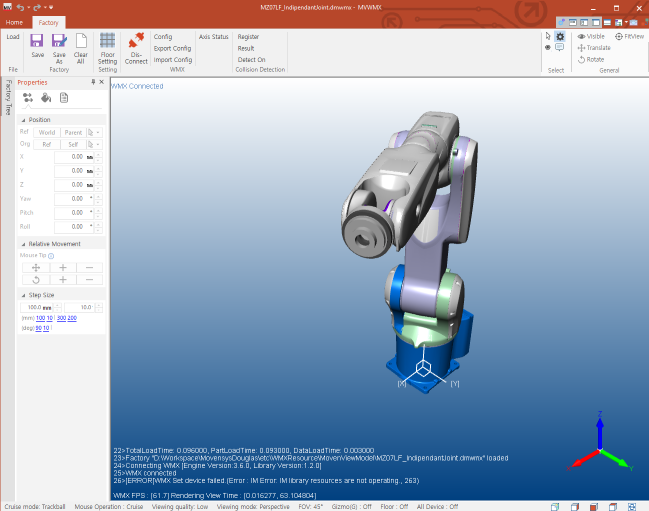Open the transform properties icon tab
Image resolution: width=649 pixels, height=511 pixels.
(x=28, y=98)
